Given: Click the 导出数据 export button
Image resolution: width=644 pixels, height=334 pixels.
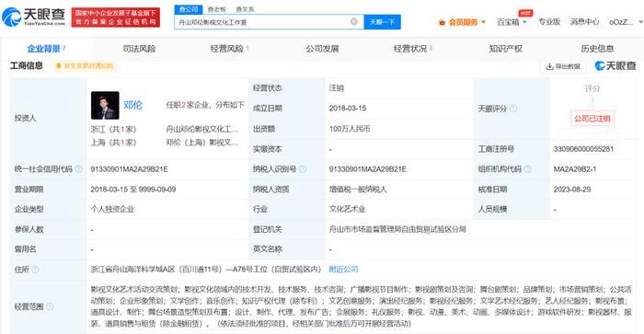Looking at the screenshot, I should click(x=563, y=66).
